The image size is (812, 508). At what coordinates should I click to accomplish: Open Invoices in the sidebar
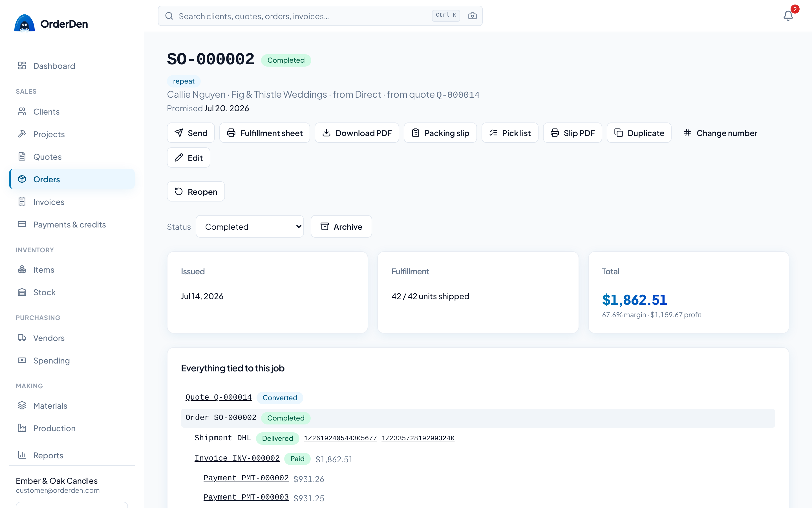tap(72, 202)
